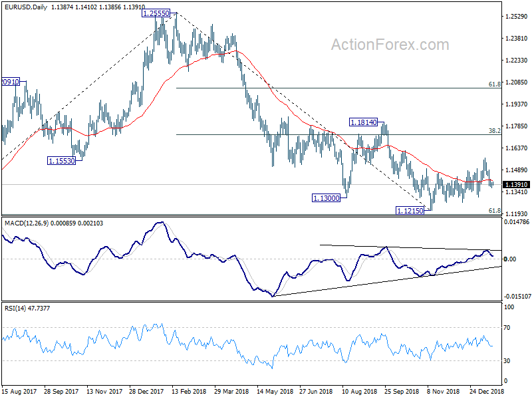Click the 1.25550 price high label
This screenshot has width=532, height=399.
(x=156, y=13)
